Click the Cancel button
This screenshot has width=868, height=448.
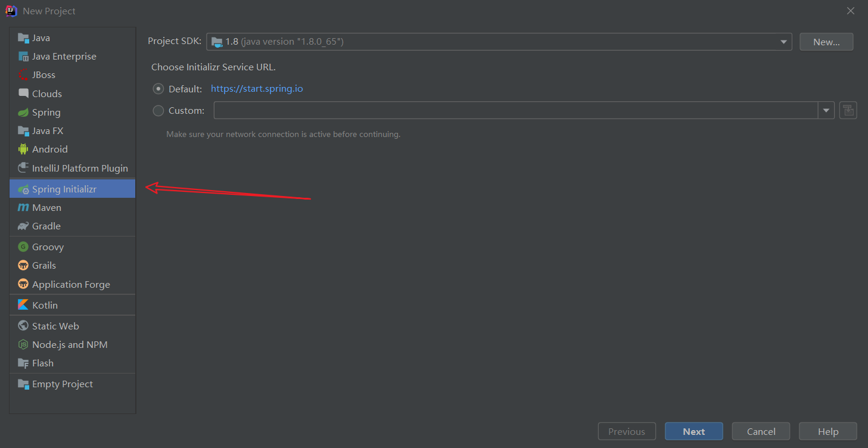click(761, 431)
